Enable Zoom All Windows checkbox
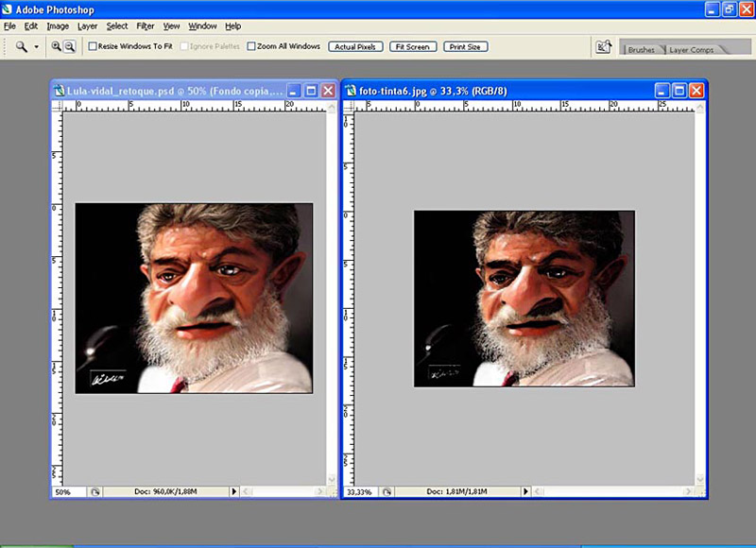 (x=251, y=46)
